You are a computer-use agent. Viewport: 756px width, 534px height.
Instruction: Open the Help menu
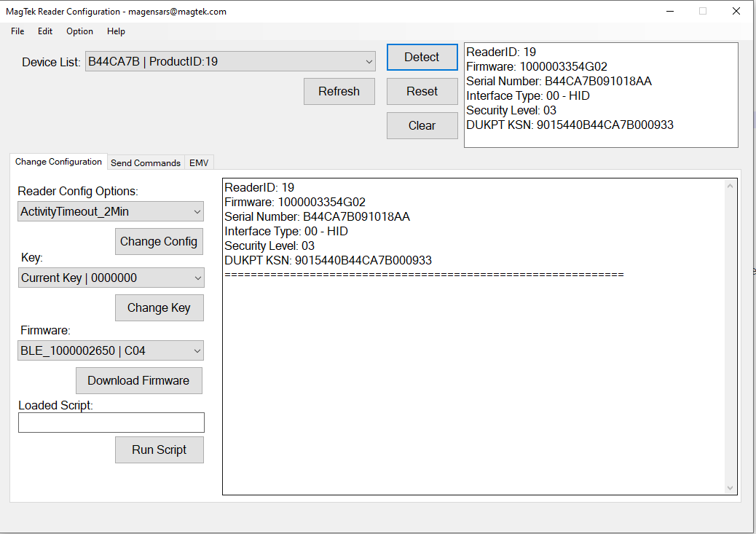116,31
